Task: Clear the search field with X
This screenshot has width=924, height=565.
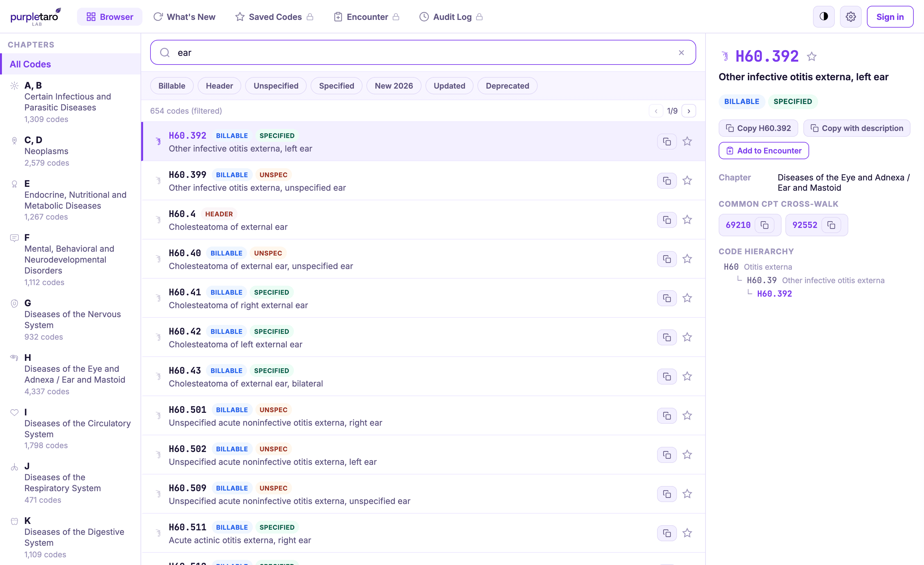Action: pos(681,53)
